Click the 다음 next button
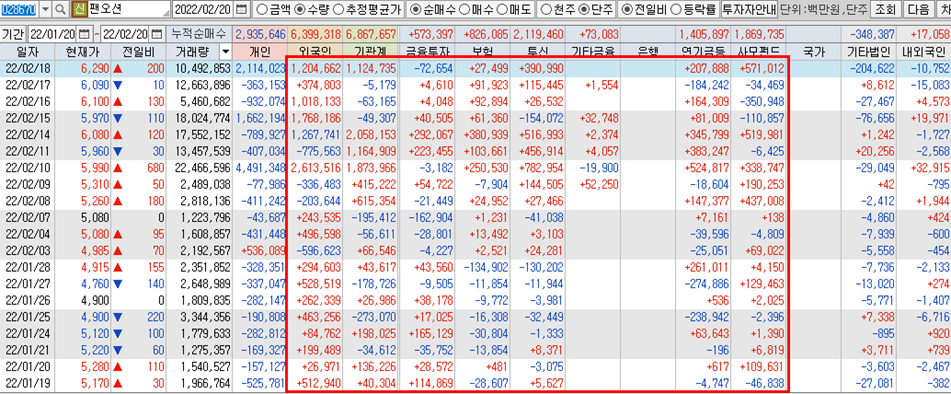Image resolution: width=951 pixels, height=394 pixels. (918, 9)
